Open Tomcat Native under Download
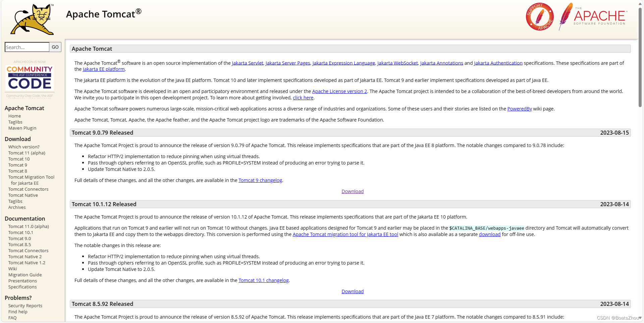 click(x=23, y=195)
